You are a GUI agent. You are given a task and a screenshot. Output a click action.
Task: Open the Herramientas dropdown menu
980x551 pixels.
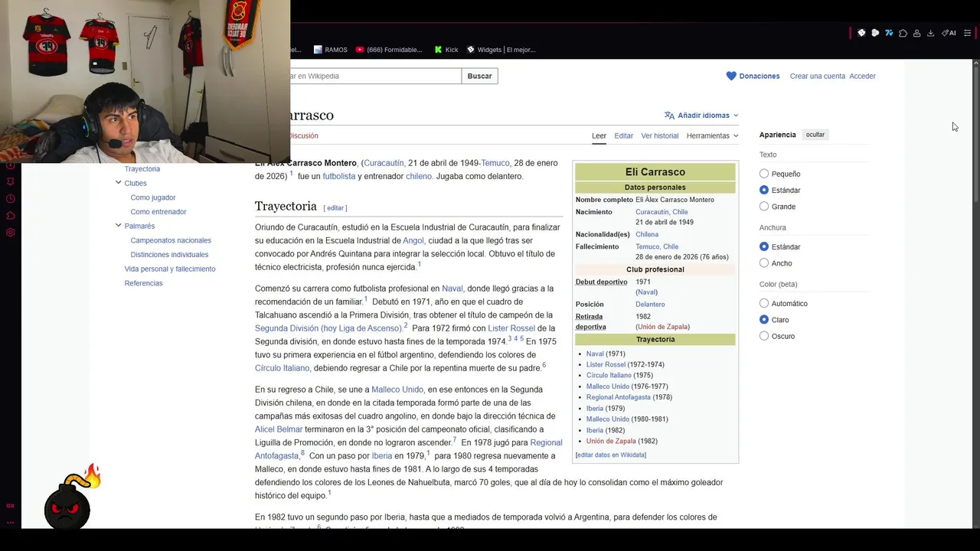click(x=712, y=135)
